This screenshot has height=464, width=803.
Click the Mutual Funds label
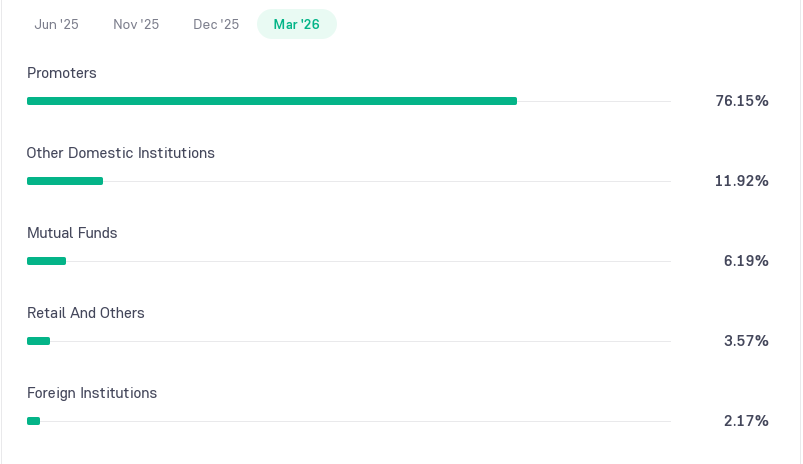pyautogui.click(x=72, y=233)
